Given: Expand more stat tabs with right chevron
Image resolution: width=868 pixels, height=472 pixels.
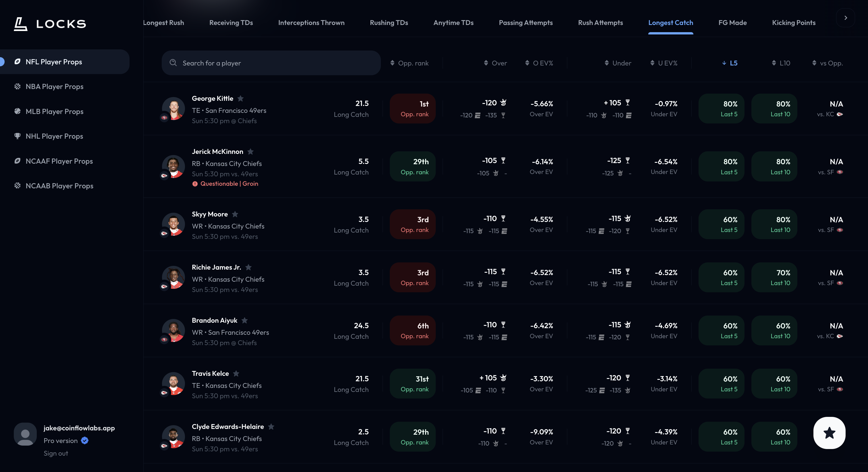Looking at the screenshot, I should click(845, 18).
